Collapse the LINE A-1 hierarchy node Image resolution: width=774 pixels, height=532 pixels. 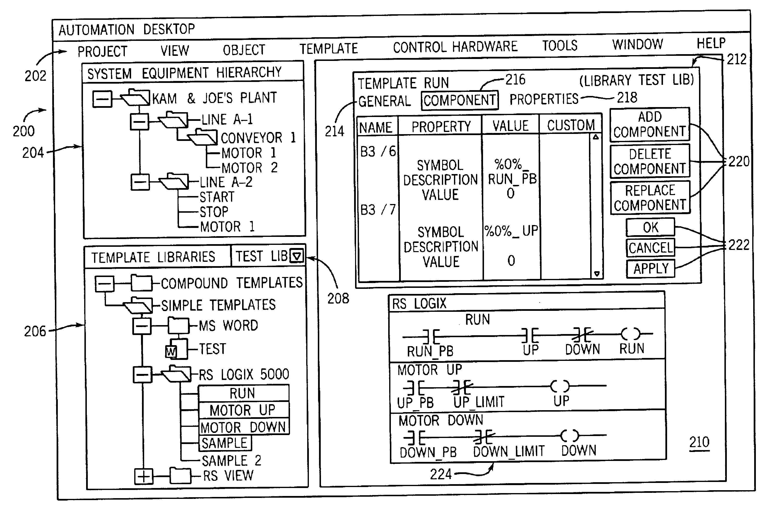(138, 117)
